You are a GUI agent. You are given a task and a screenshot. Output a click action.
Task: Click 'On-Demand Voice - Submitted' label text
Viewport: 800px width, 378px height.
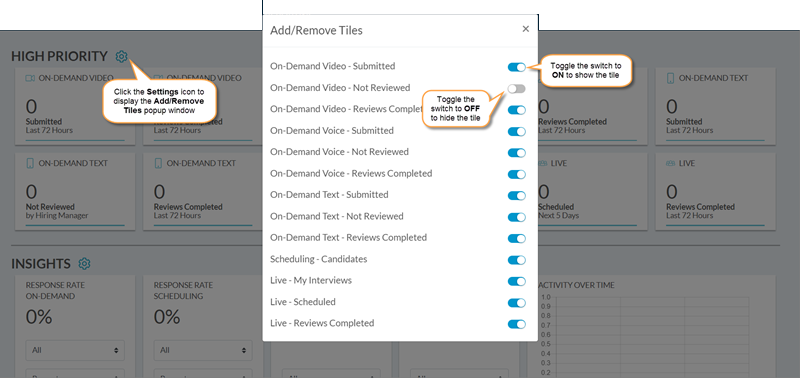332,131
